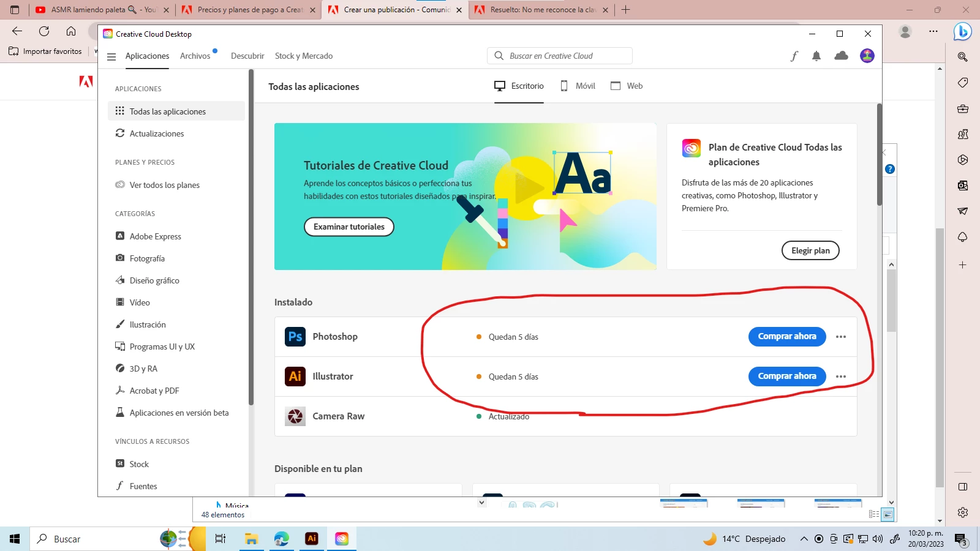Open more options for Illustrator
Screen dimensions: 980x551
click(841, 377)
